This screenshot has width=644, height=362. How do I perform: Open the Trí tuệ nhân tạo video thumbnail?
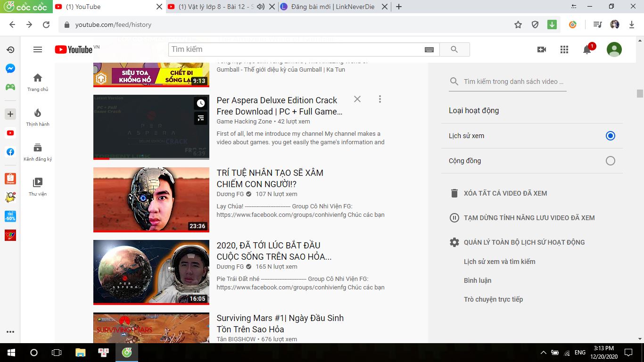click(151, 199)
